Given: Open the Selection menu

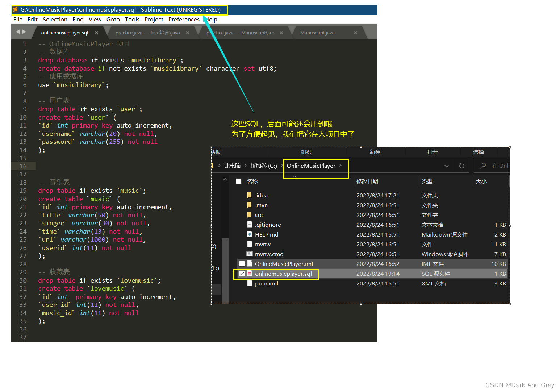Looking at the screenshot, I should 55,20.
